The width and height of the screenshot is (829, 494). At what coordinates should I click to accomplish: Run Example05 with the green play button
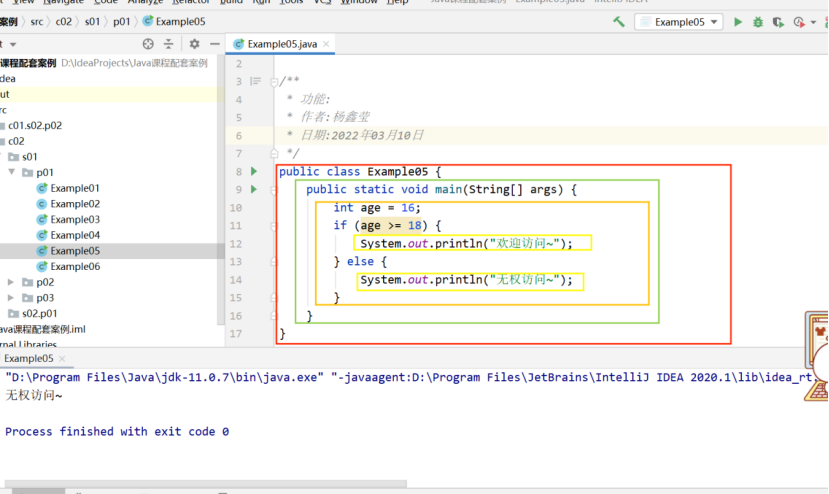(738, 22)
